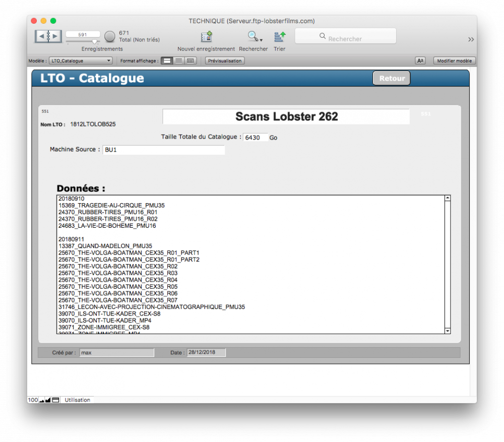Go to the next record arrow
Image resolution: width=504 pixels, height=442 pixels.
(x=55, y=36)
